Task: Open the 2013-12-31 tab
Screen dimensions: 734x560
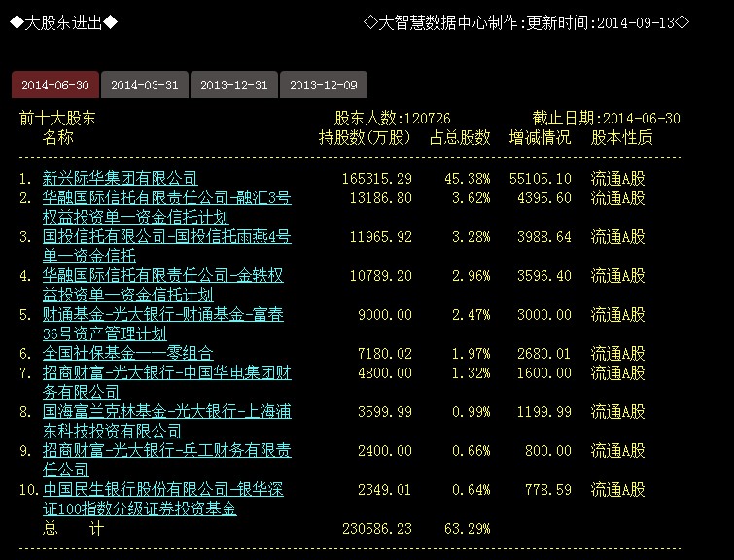Action: point(234,85)
